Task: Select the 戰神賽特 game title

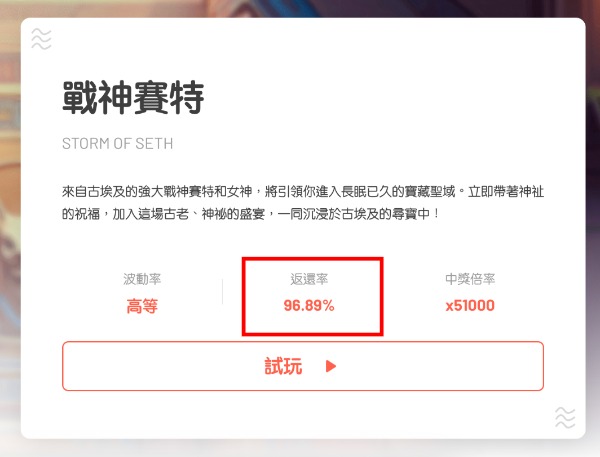Action: 133,98
